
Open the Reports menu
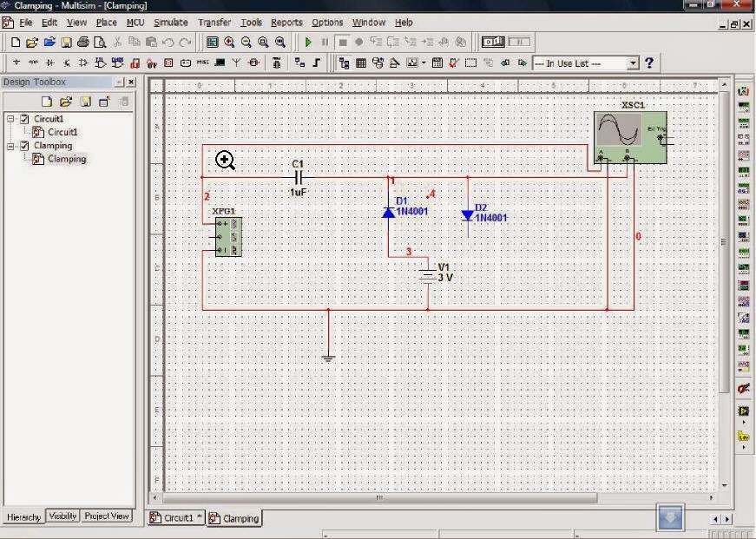286,23
